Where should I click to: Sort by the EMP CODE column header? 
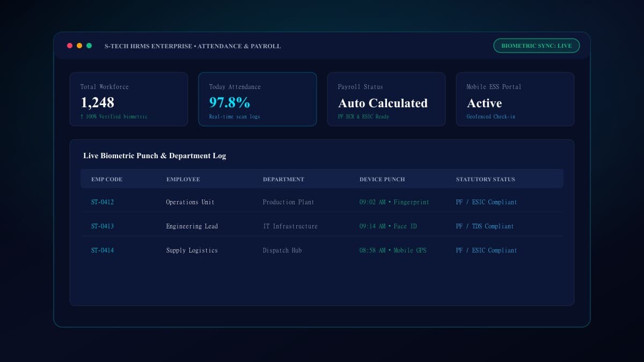[x=107, y=179]
